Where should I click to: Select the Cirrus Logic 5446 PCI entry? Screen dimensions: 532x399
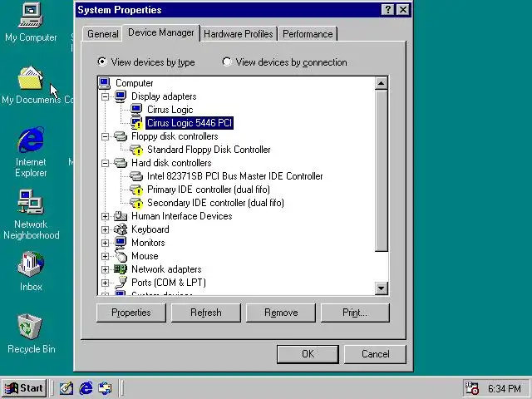pos(190,123)
